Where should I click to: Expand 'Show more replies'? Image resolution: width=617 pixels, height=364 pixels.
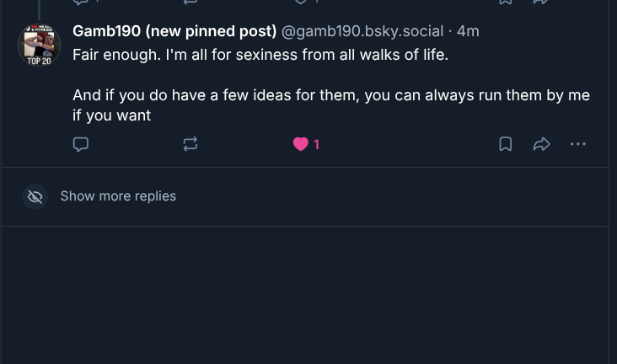tap(118, 196)
